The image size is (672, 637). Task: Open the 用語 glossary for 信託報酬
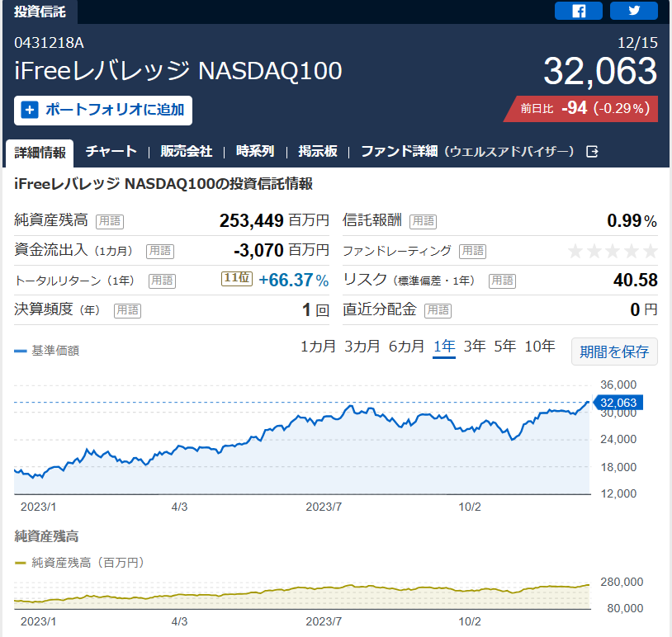[x=423, y=221]
